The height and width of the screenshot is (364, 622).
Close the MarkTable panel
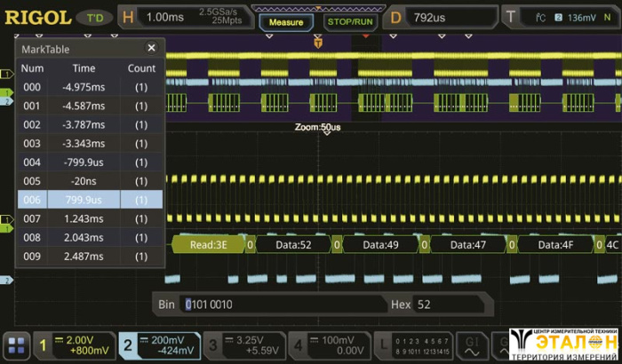(151, 49)
